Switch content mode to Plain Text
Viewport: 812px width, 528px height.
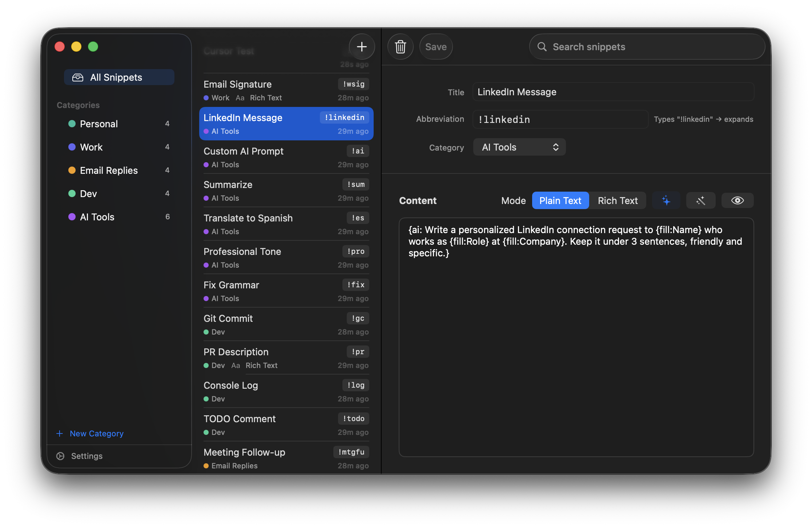point(560,200)
